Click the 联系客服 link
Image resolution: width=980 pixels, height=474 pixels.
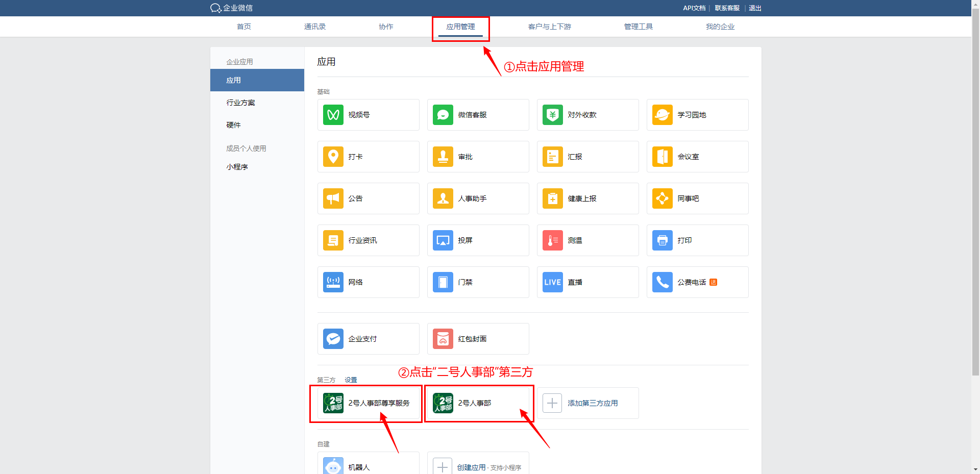click(x=727, y=8)
